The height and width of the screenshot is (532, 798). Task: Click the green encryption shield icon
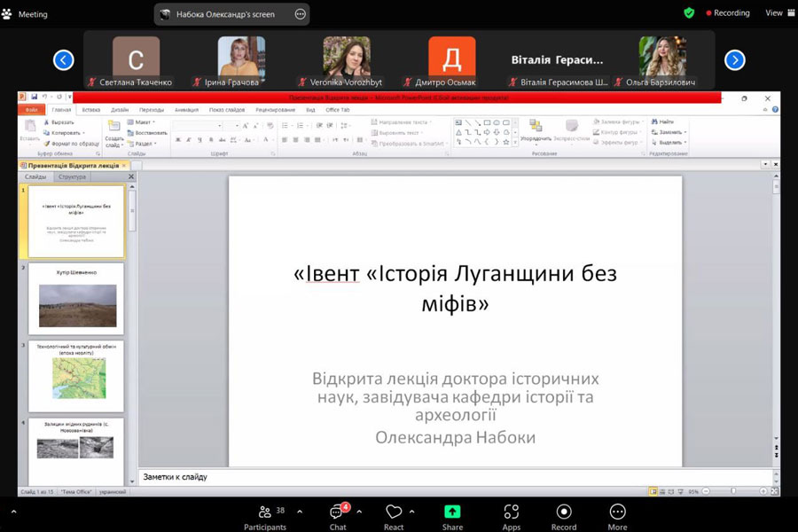[689, 13]
